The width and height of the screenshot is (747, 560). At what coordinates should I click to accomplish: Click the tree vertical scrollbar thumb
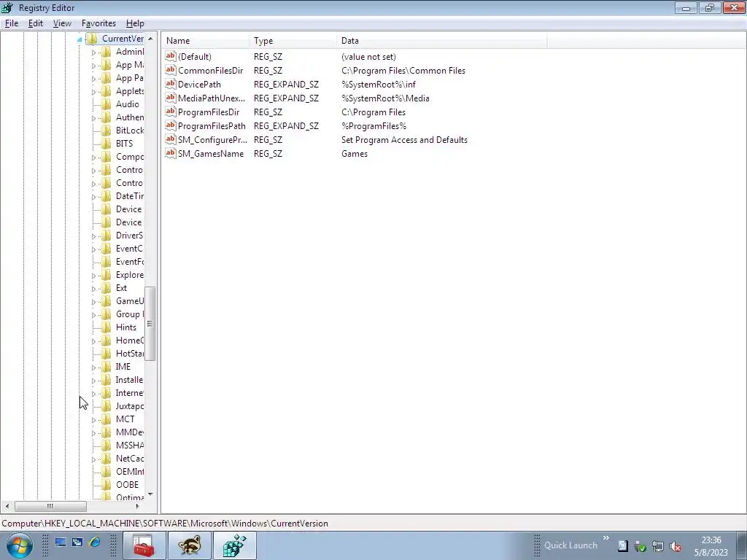[x=150, y=324]
